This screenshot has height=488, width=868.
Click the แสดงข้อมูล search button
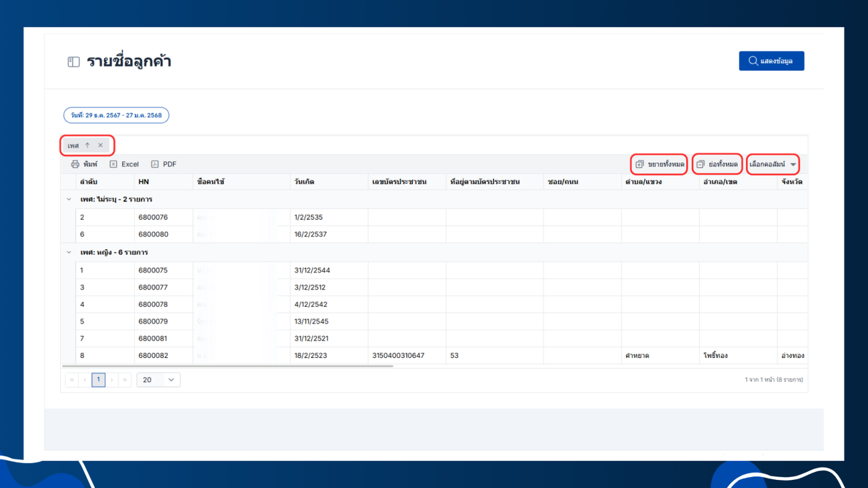[771, 61]
